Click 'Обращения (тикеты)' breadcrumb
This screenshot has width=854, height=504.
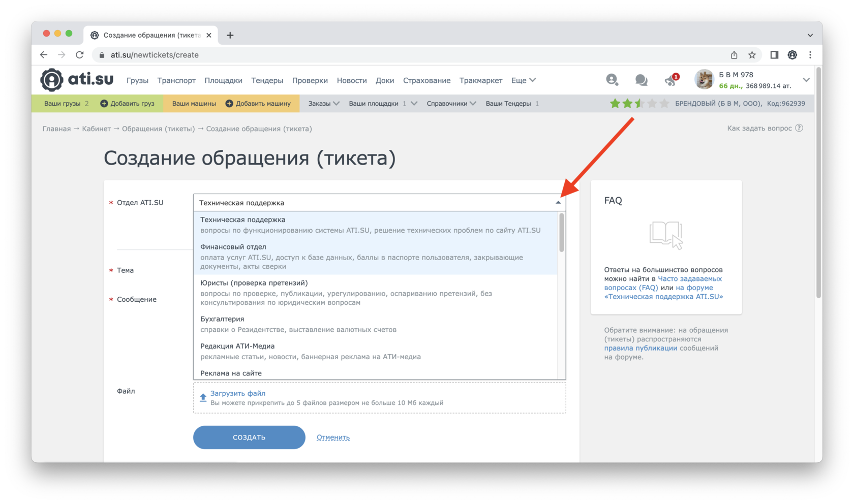pos(158,129)
